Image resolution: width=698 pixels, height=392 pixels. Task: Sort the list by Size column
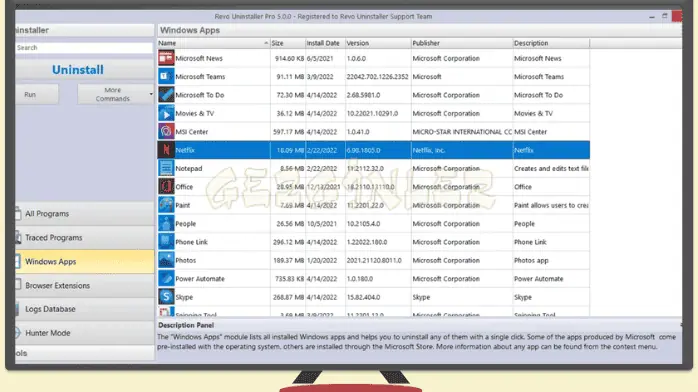click(288, 43)
